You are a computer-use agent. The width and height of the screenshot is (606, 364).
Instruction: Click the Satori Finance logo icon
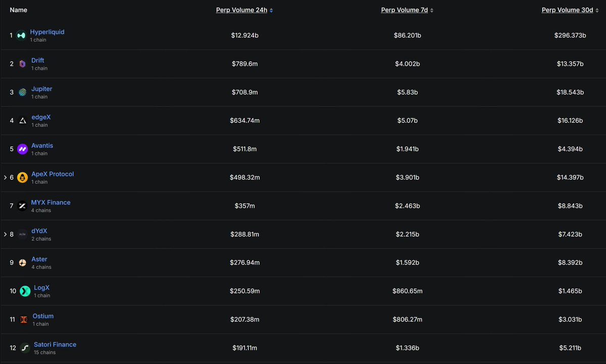25,348
